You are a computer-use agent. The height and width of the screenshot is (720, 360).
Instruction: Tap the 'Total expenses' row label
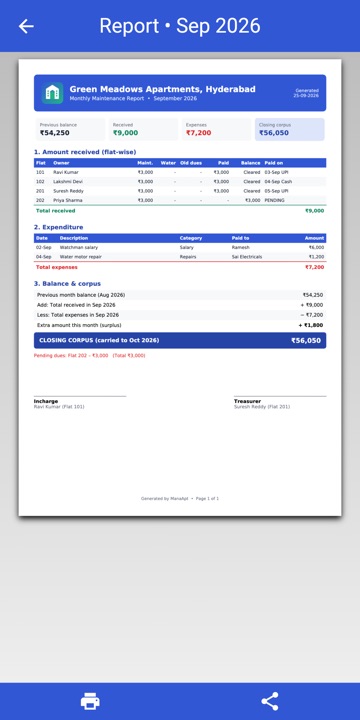click(57, 267)
